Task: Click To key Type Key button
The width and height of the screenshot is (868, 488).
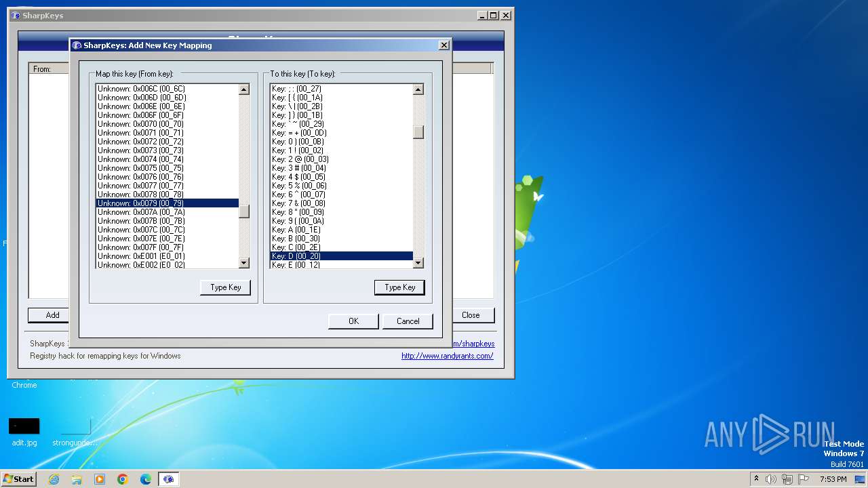Action: tap(400, 287)
